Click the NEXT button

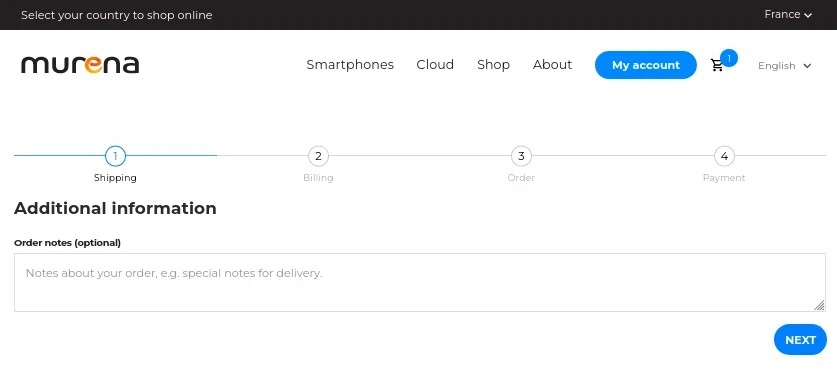click(x=800, y=340)
